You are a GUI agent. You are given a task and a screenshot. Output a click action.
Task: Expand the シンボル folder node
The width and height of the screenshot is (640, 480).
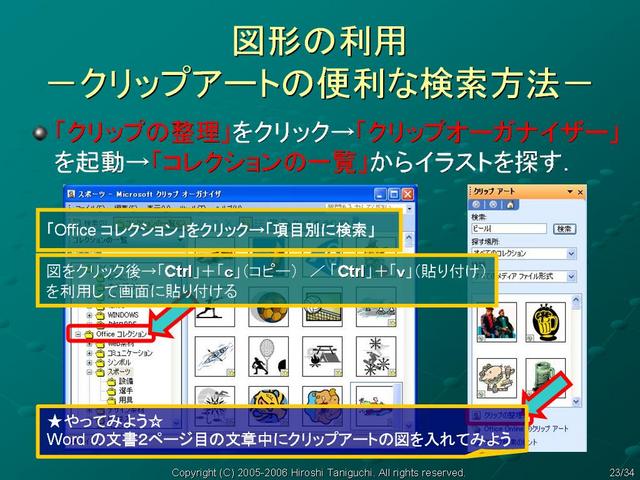click(x=89, y=362)
